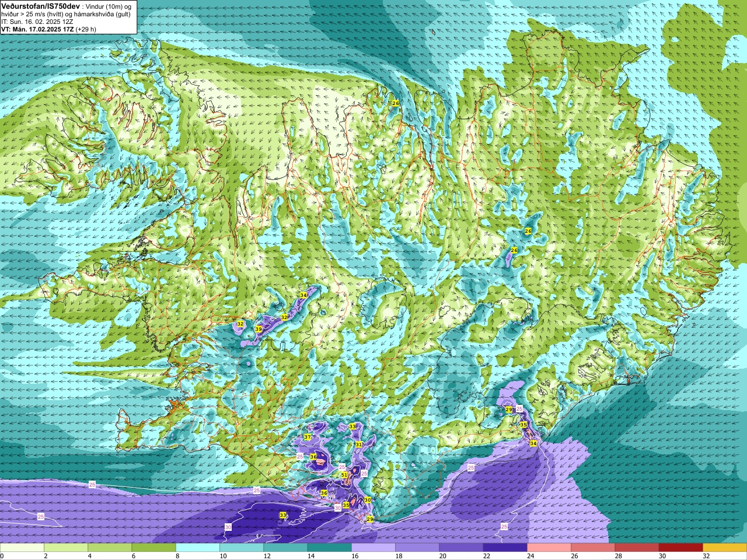This screenshot has height=560, width=747.
Task: Click the yellow gust label "31"
Action: coord(359,444)
